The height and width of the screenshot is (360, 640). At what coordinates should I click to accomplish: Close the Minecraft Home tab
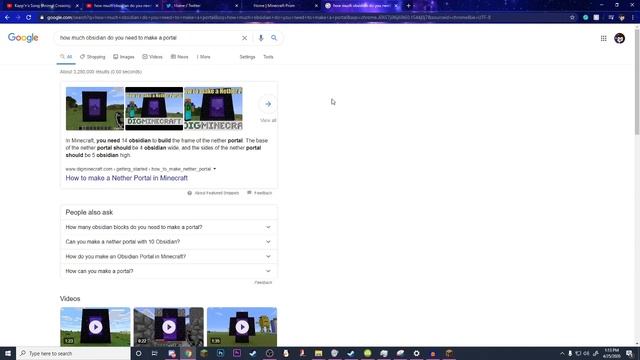pyautogui.click(x=316, y=6)
